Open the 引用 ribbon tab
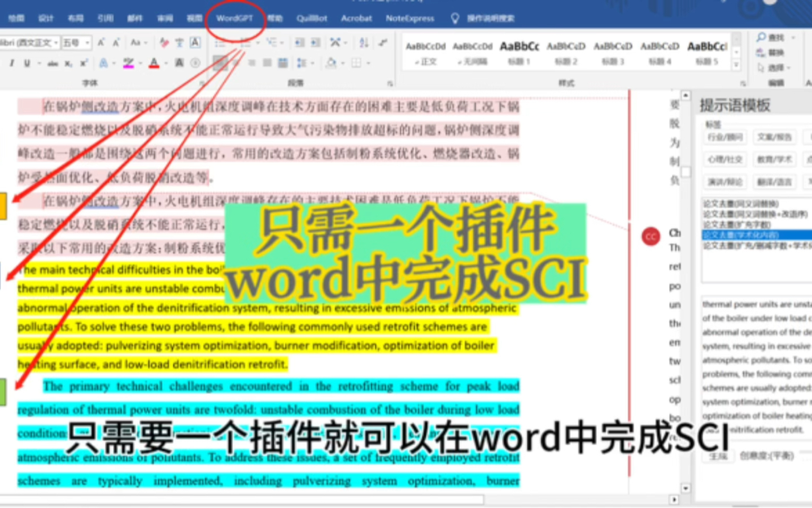812x508 pixels. 105,18
